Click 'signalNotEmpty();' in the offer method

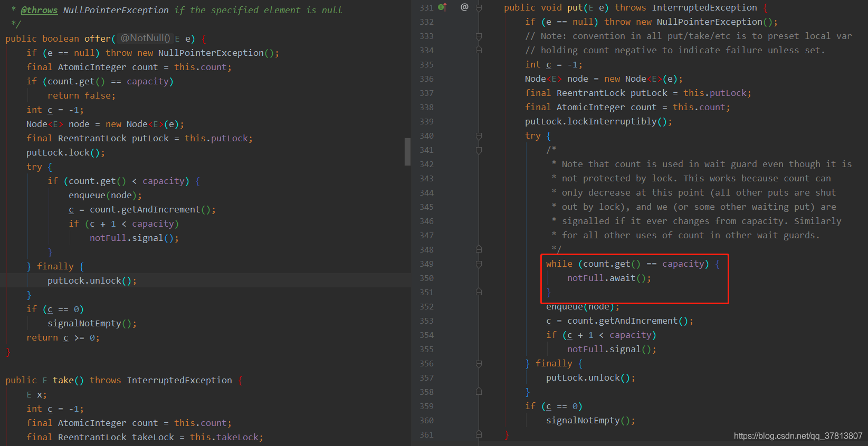coord(92,323)
